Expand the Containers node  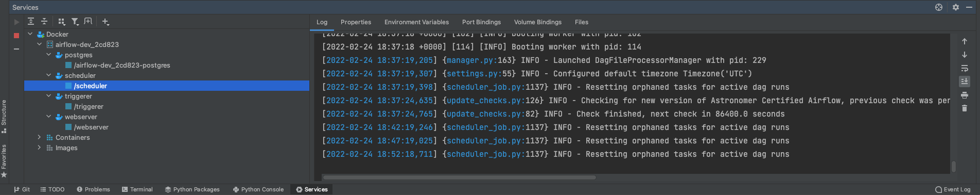point(39,137)
